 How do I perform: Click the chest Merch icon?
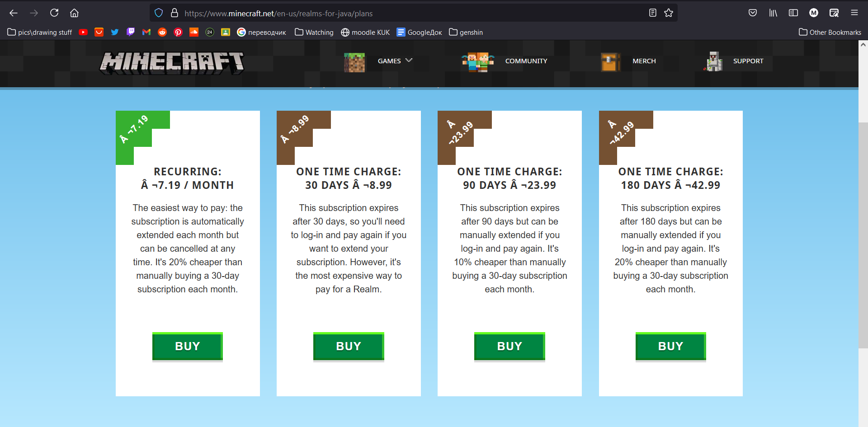pyautogui.click(x=610, y=62)
